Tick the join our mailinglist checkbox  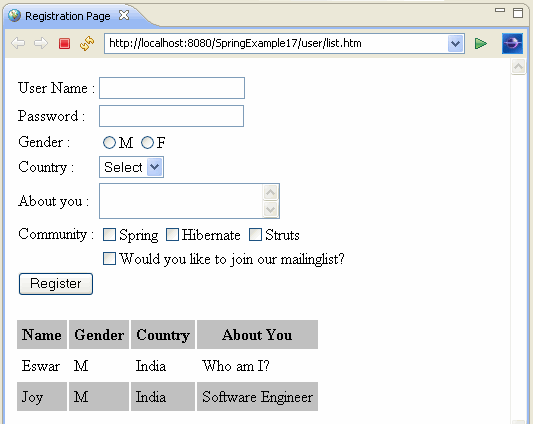pyautogui.click(x=109, y=258)
